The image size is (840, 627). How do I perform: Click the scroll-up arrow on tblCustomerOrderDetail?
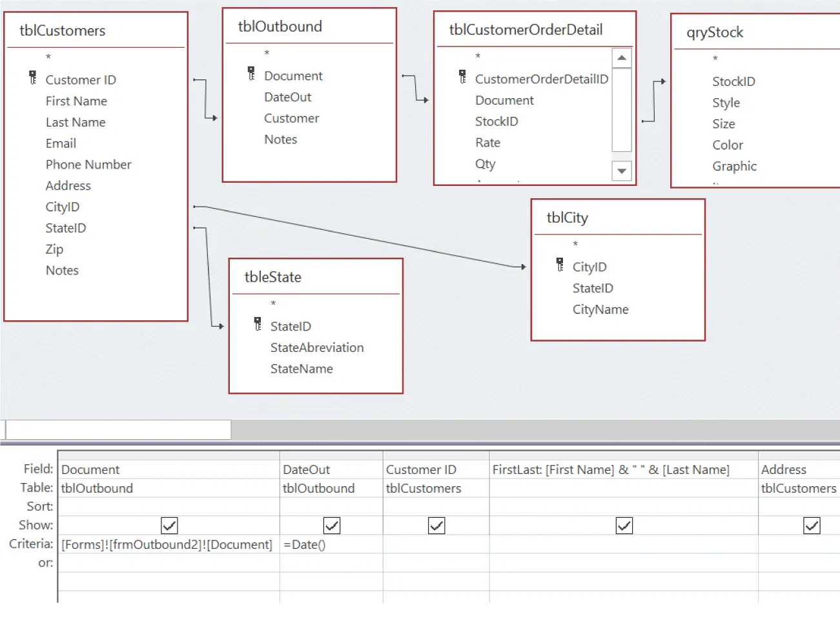tap(621, 57)
